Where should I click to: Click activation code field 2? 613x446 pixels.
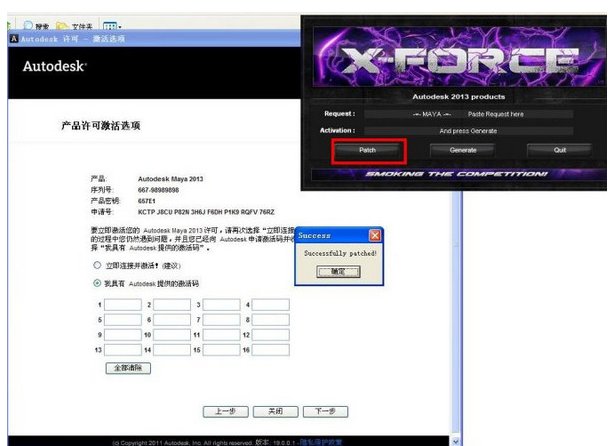coord(172,304)
